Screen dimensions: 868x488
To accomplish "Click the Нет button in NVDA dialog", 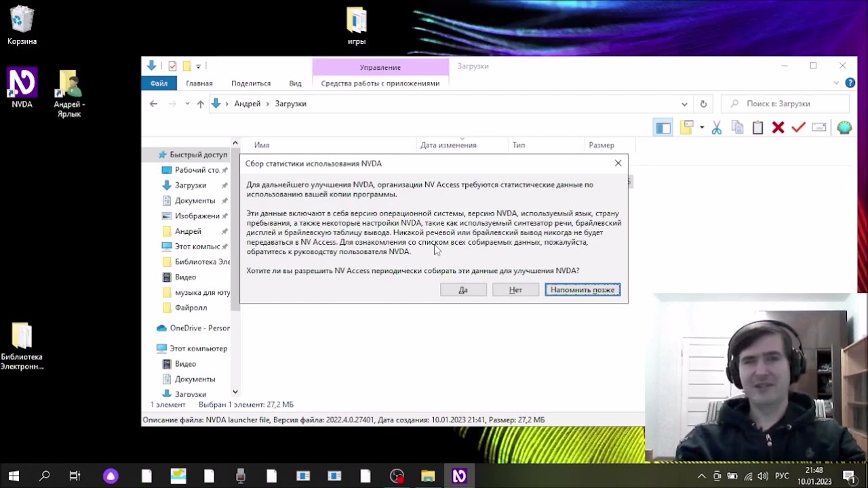I will 515,290.
